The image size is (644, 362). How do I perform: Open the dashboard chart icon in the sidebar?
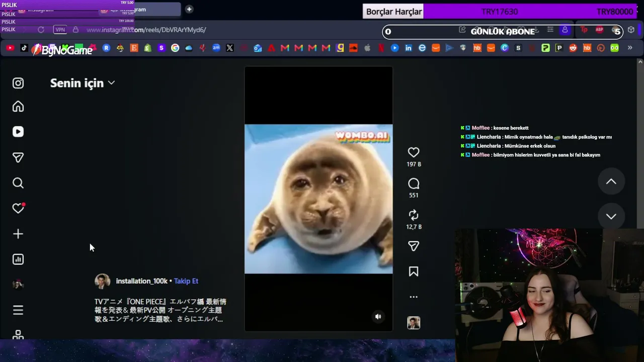18,259
